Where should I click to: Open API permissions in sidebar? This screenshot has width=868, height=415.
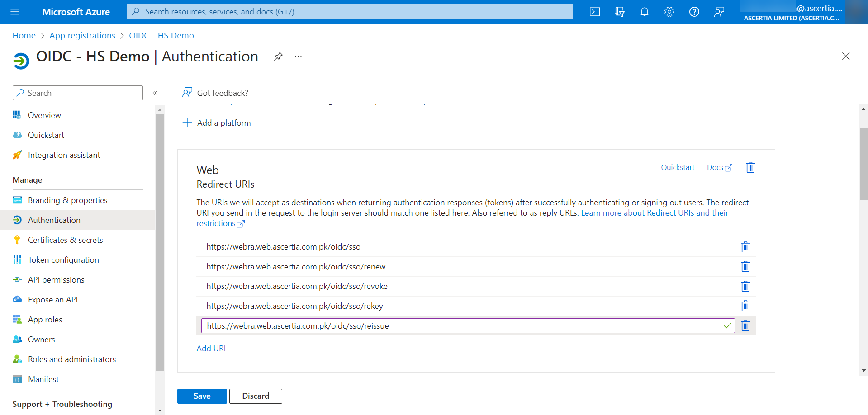tap(56, 280)
